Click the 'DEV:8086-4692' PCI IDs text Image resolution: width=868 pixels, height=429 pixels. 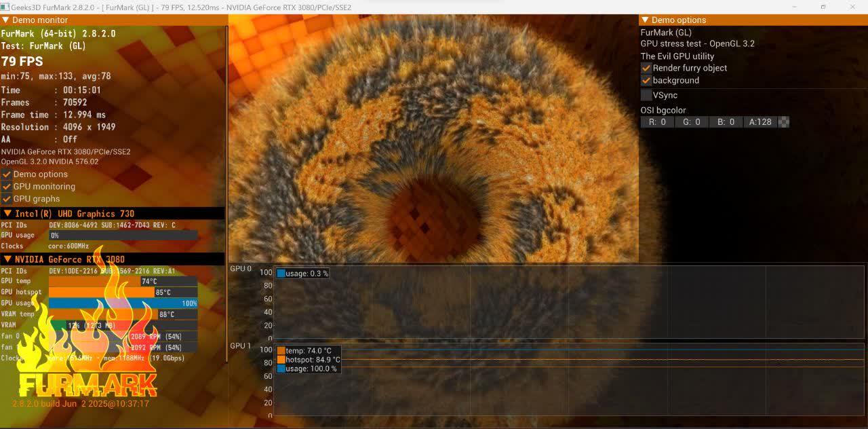pos(73,225)
